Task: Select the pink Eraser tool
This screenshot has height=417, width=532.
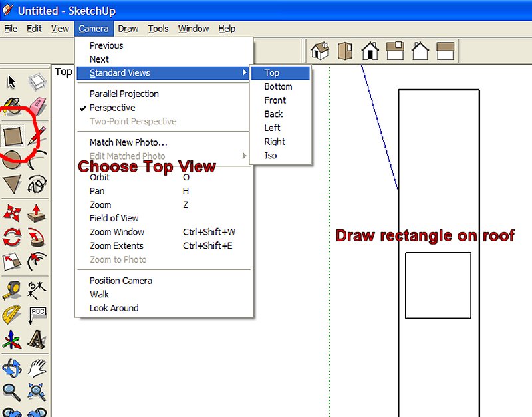Action: point(37,106)
